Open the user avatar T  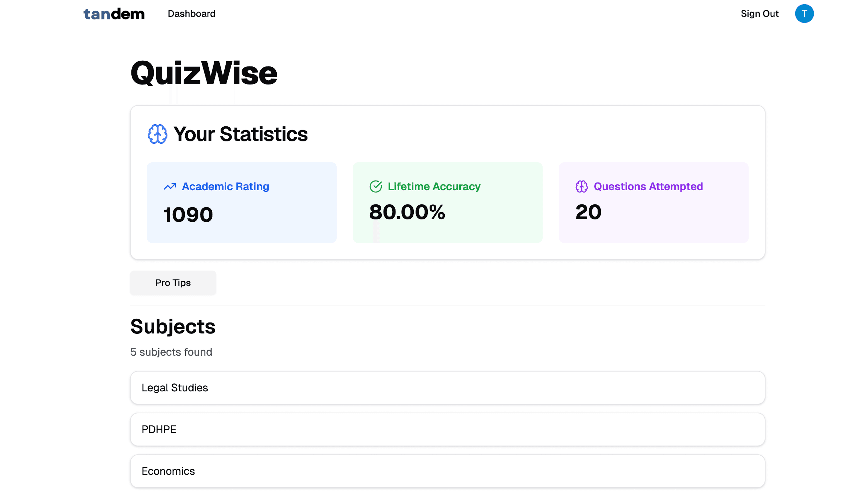[804, 14]
